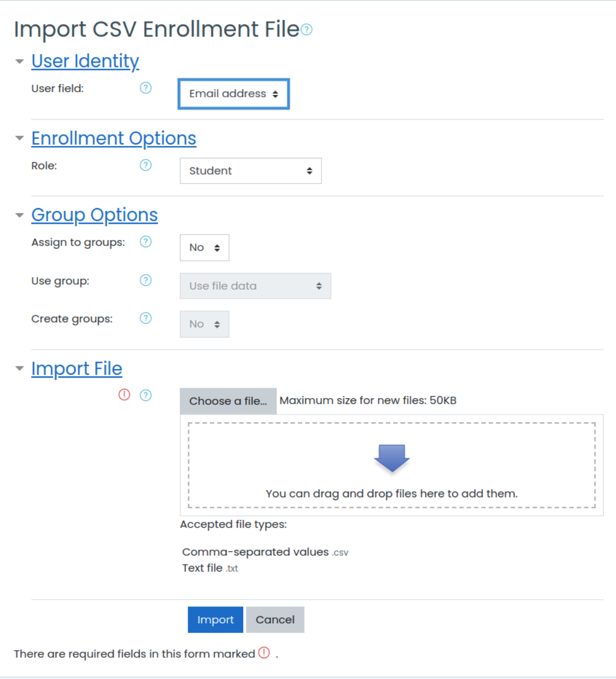Open help icon for file import field
616x679 pixels.
coord(146,395)
